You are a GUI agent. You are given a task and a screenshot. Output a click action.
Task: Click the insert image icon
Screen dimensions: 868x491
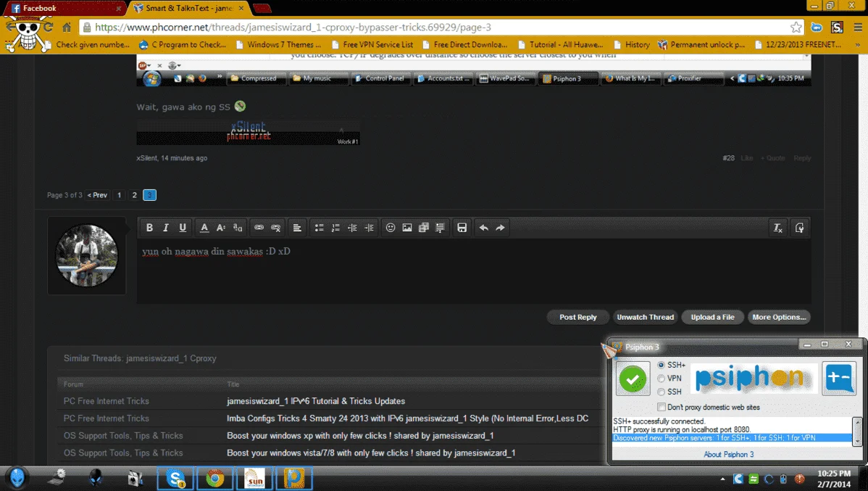[407, 228]
